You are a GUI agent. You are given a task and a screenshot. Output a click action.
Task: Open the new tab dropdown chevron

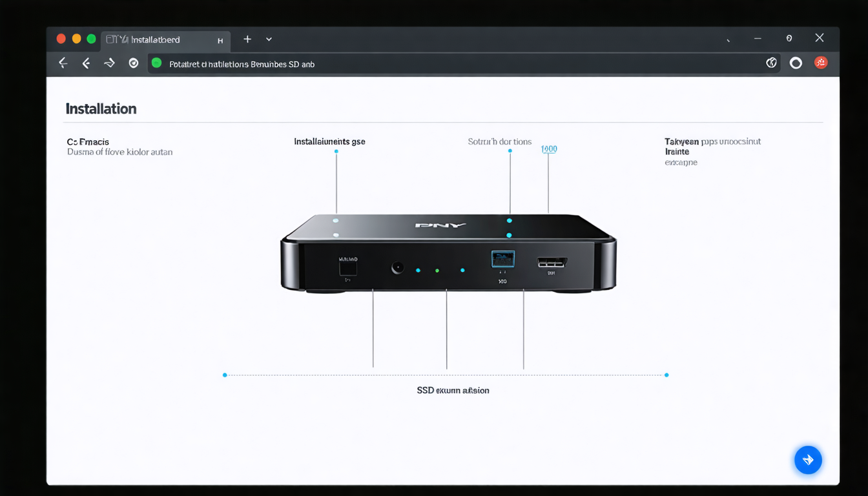pos(269,39)
